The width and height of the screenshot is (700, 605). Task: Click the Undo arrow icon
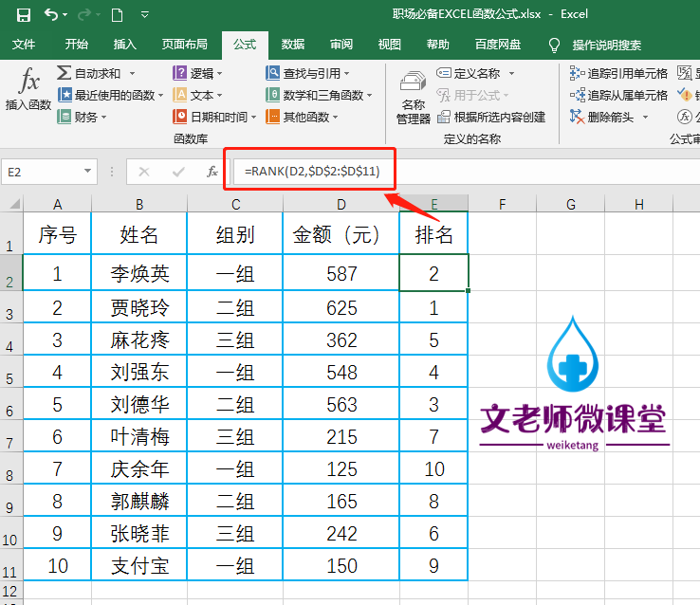point(51,15)
